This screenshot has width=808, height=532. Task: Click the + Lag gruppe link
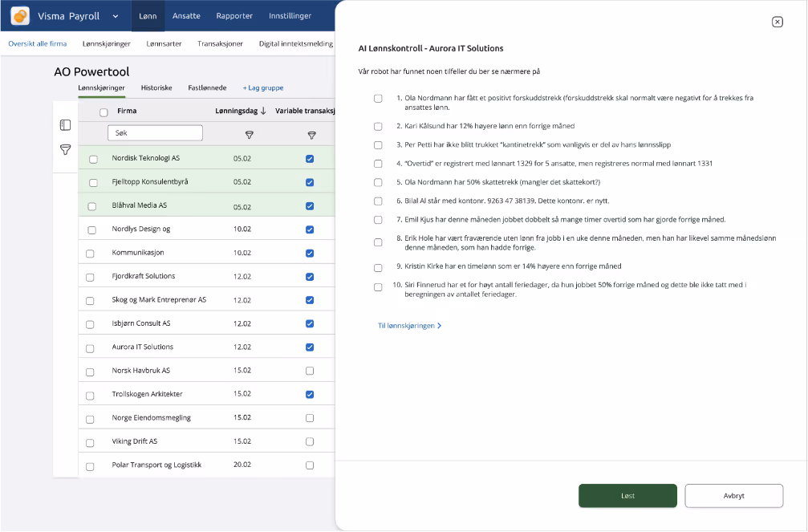[263, 87]
